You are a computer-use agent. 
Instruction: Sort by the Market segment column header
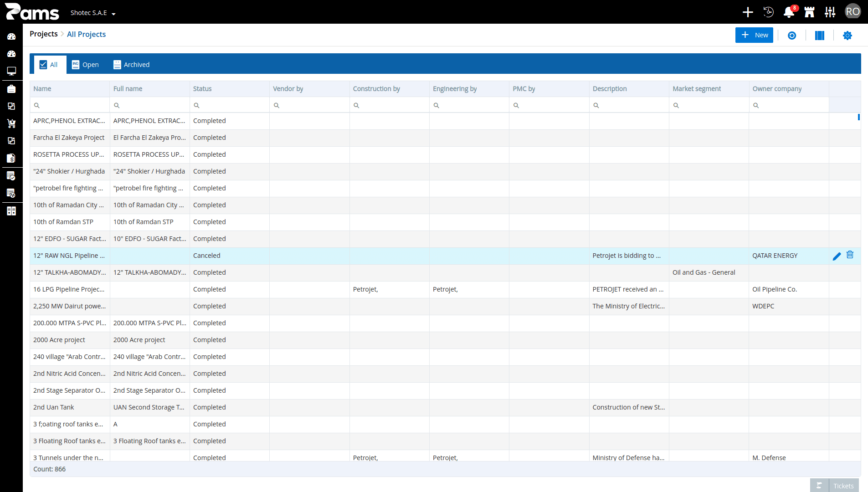(709, 89)
